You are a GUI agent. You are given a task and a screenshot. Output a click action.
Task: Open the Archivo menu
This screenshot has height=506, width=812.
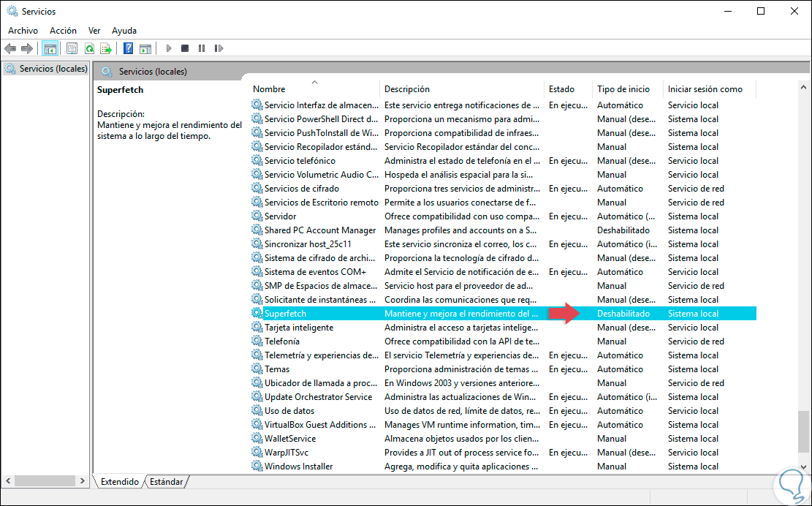tap(23, 31)
